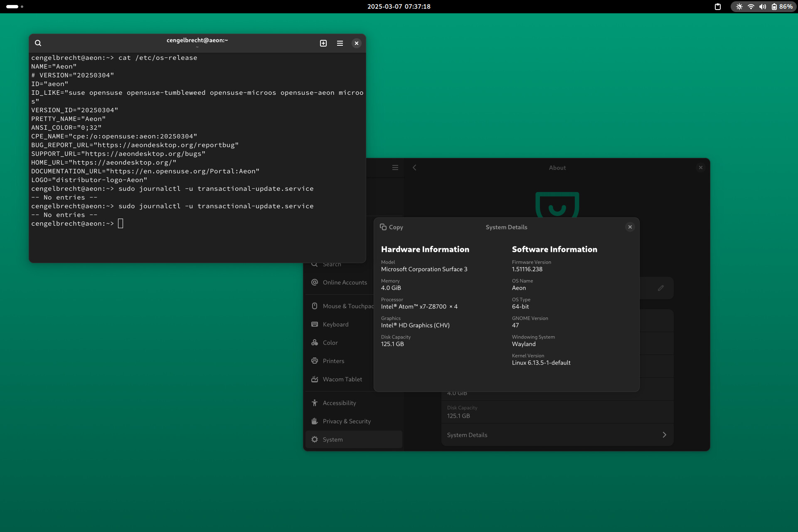Click the Graphics value Intel HD Graphics (CHV)
798x532 pixels.
click(415, 325)
